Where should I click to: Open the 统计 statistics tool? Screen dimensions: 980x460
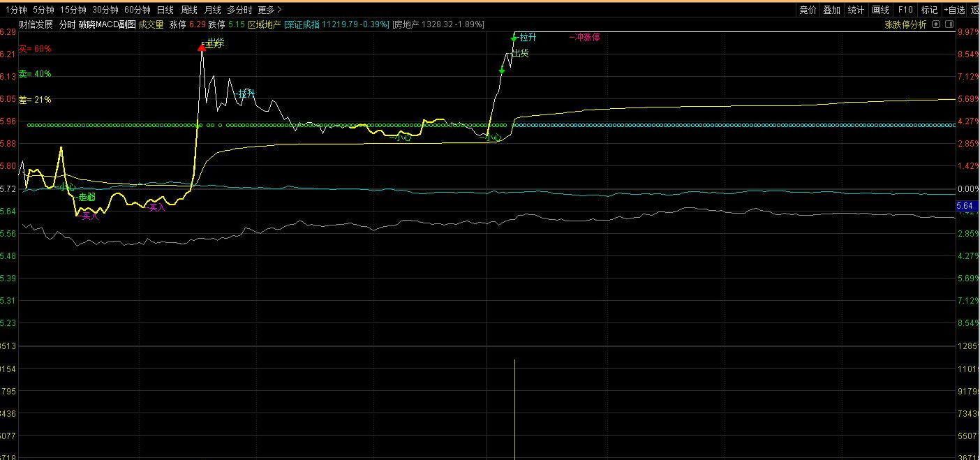click(x=856, y=10)
